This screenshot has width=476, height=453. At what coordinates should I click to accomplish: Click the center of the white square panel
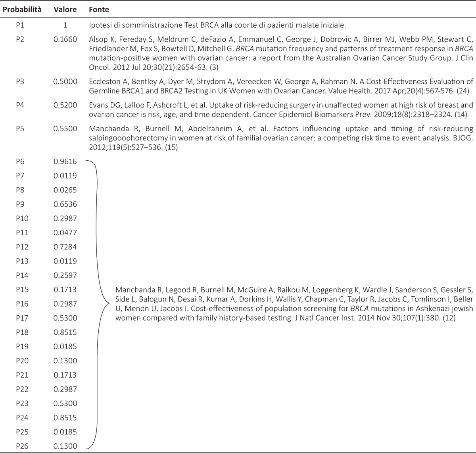[x=384, y=214]
